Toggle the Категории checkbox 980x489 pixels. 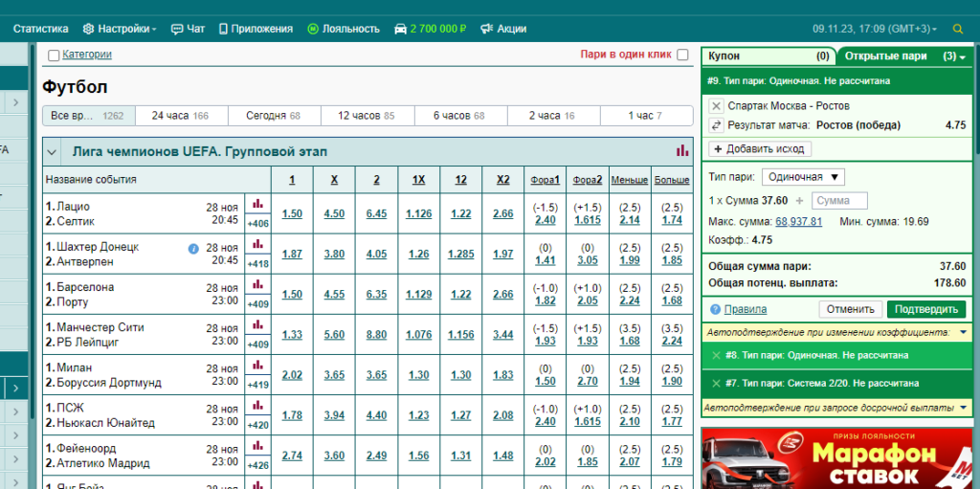coord(54,56)
